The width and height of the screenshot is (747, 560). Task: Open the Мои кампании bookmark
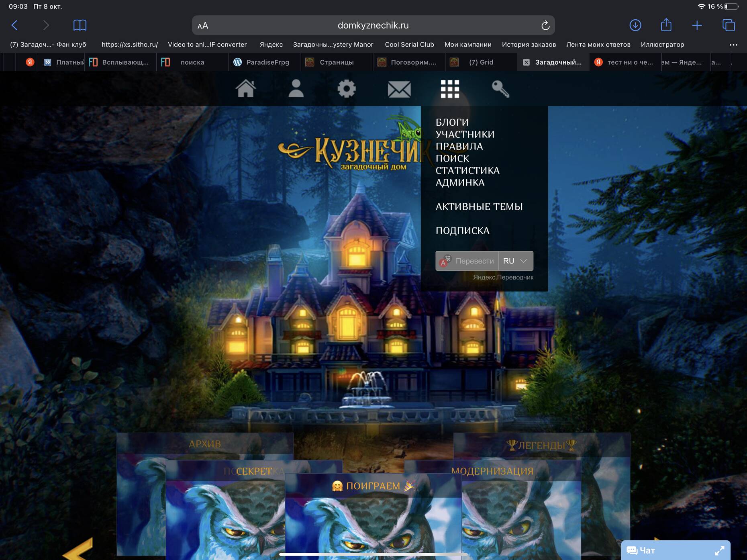(x=468, y=45)
